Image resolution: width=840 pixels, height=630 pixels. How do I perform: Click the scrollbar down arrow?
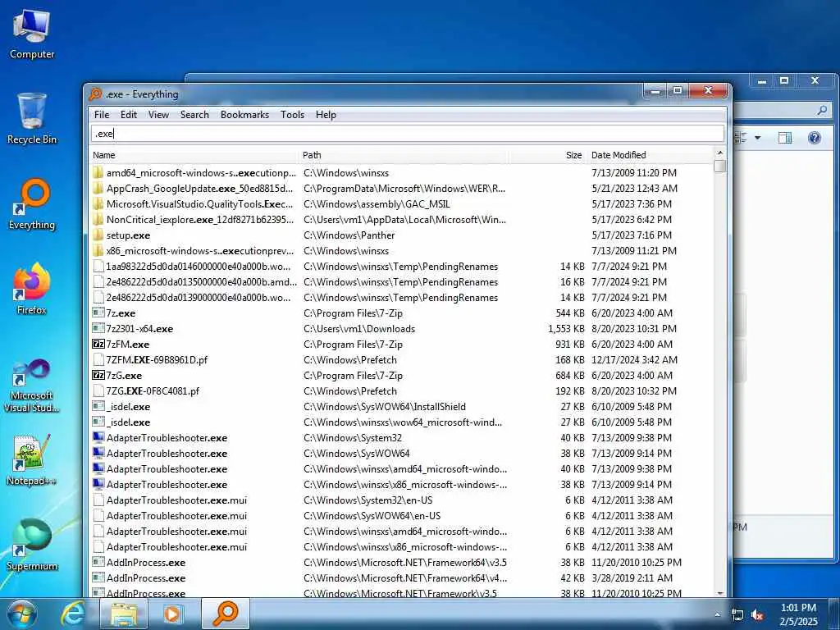(x=720, y=592)
